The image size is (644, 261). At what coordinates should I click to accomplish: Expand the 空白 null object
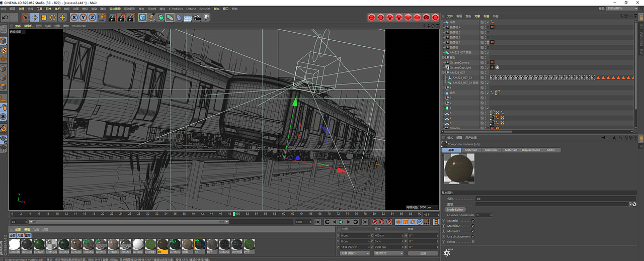point(443,57)
